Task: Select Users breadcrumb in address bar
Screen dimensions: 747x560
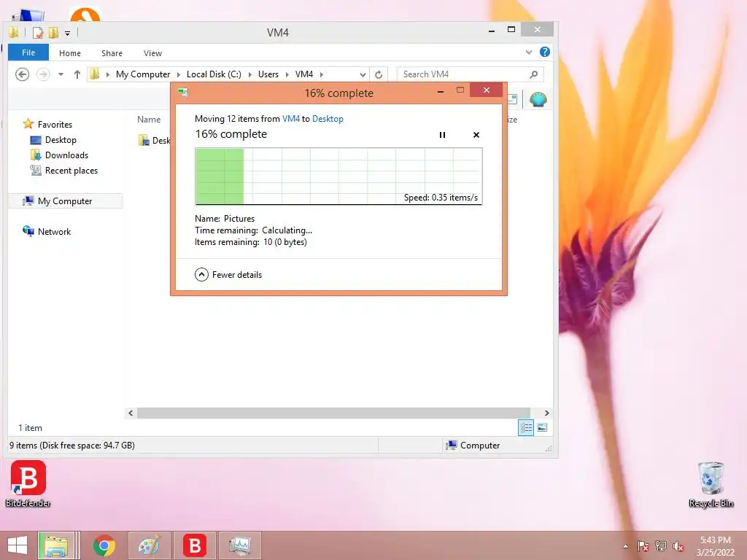Action: (x=268, y=74)
